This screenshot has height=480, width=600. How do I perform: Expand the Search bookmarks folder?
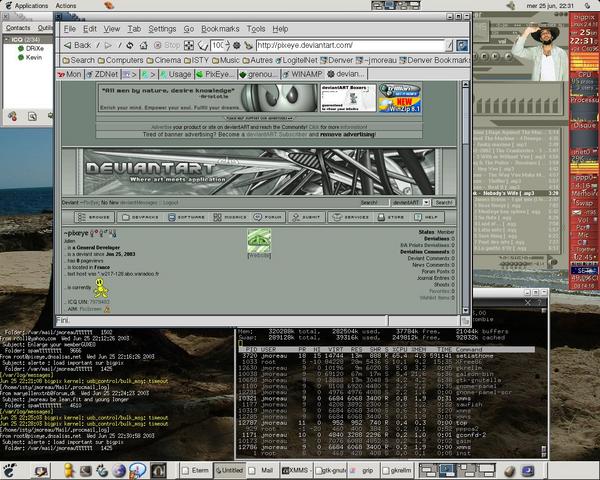coord(78,60)
